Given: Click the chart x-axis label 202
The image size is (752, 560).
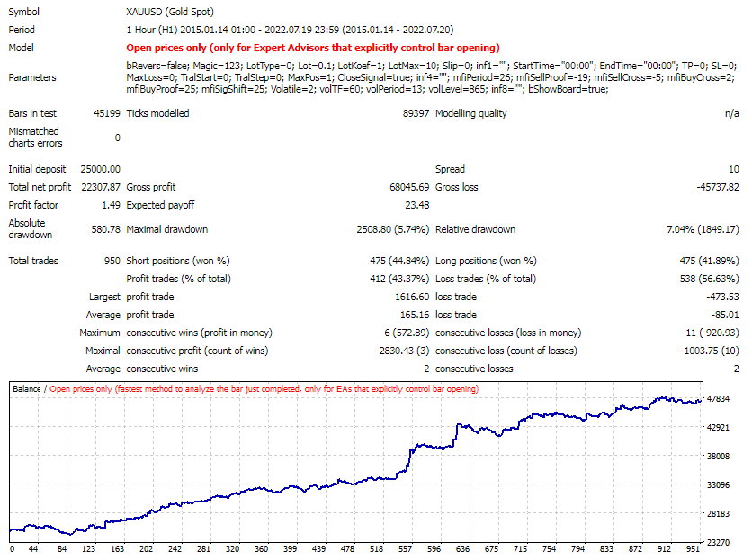Looking at the screenshot, I should pos(147,549).
